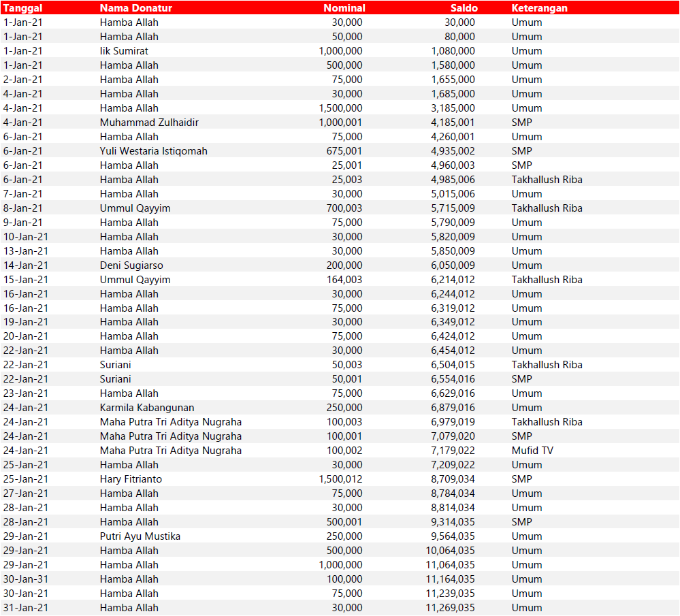This screenshot has height=616, width=680.
Task: Click the Tanggal column header
Action: (23, 8)
